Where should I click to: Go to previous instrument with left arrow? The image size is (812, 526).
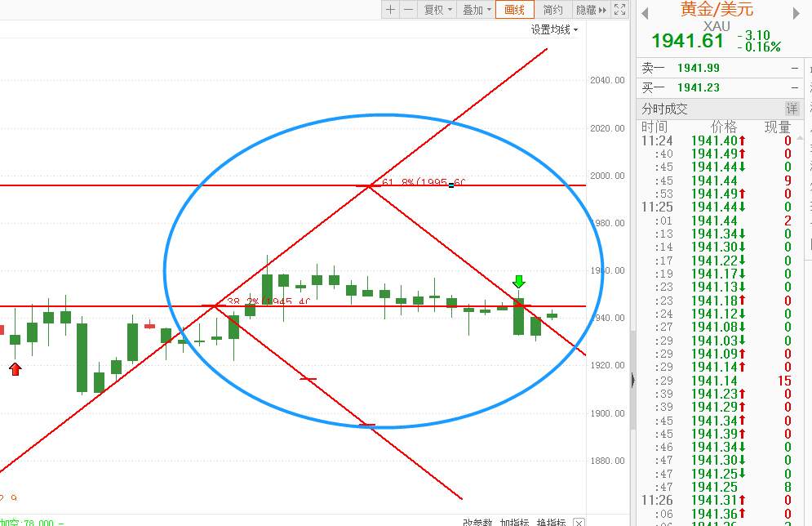[645, 13]
